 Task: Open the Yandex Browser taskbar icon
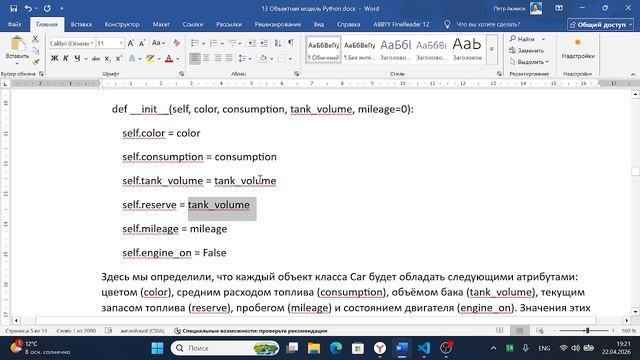[380, 348]
